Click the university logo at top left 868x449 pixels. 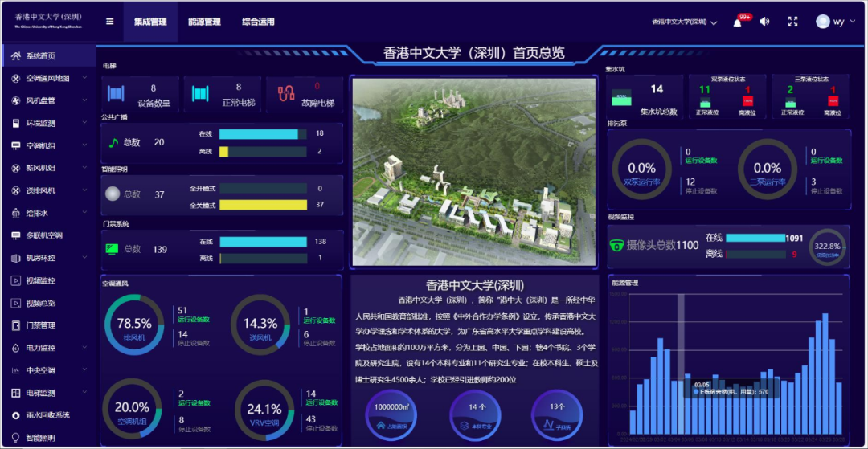pyautogui.click(x=48, y=20)
